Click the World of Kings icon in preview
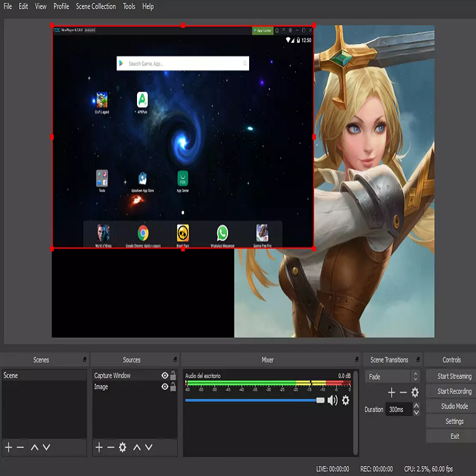 104,233
